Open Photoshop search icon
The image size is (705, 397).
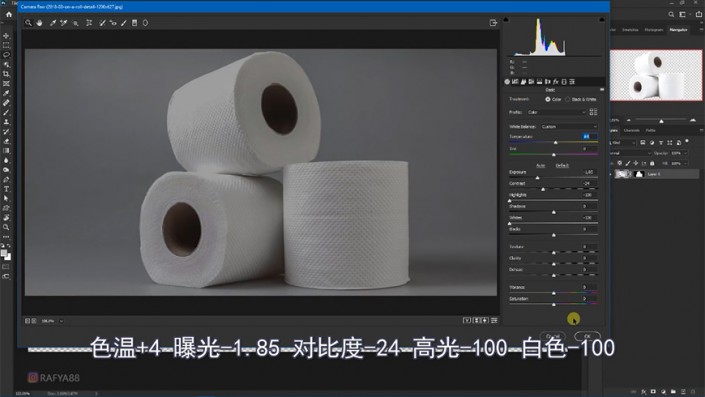[x=671, y=14]
